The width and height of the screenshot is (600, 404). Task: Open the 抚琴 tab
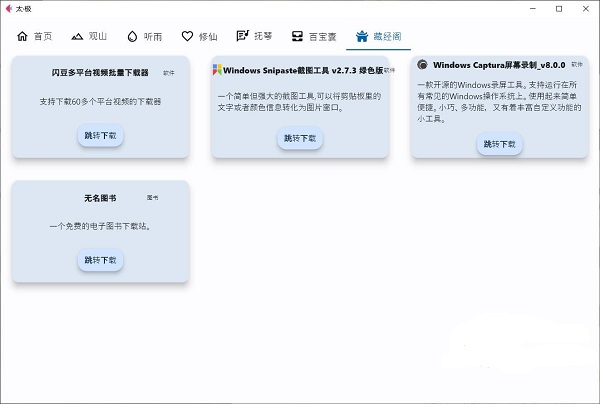(254, 36)
